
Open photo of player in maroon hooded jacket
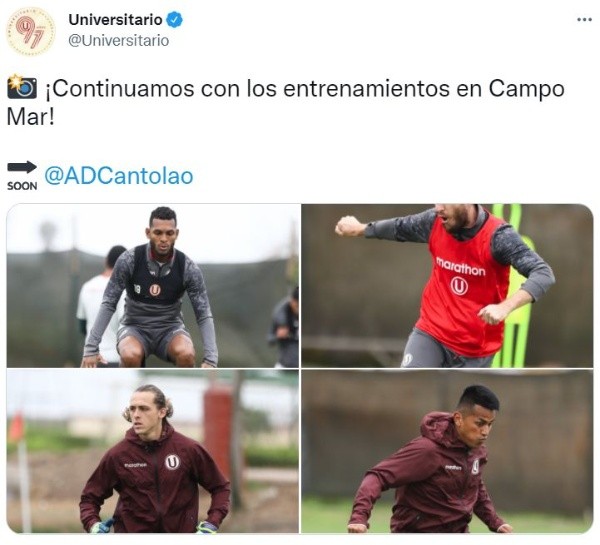447,452
